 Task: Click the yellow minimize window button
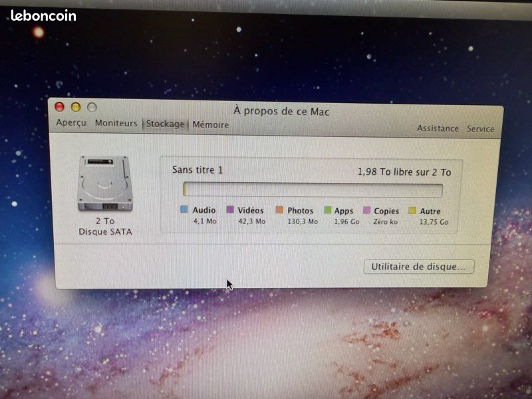point(76,107)
